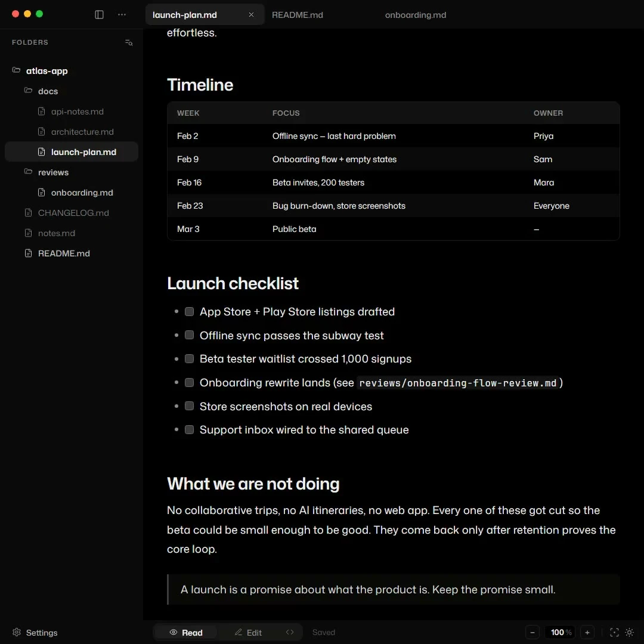Image resolution: width=644 pixels, height=644 pixels.
Task: Check Beta tester waitlist crossed 1,000 signups
Action: 190,359
